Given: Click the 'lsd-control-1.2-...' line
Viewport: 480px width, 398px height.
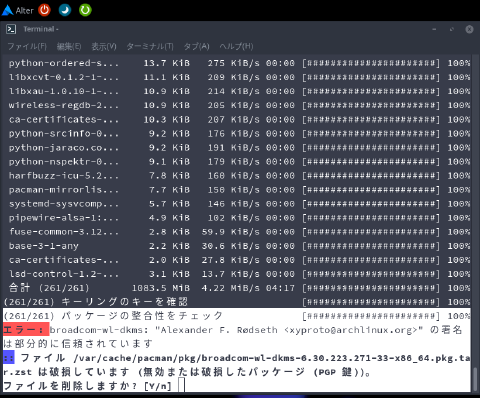Looking at the screenshot, I should point(239,274).
